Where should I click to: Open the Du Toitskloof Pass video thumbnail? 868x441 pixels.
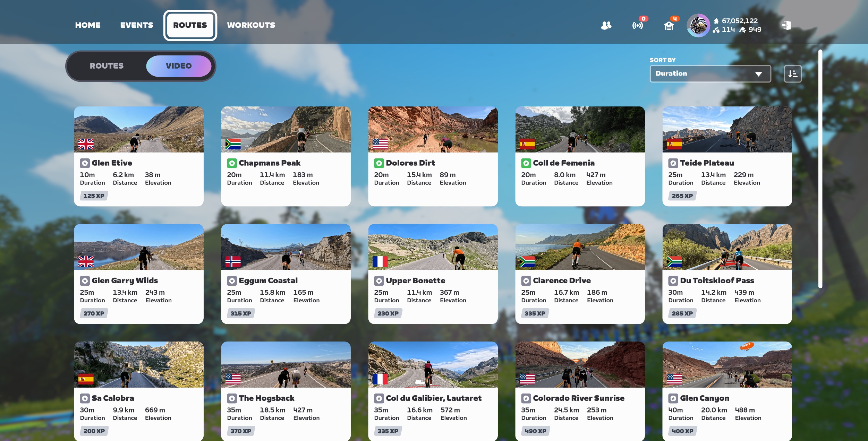(x=727, y=247)
